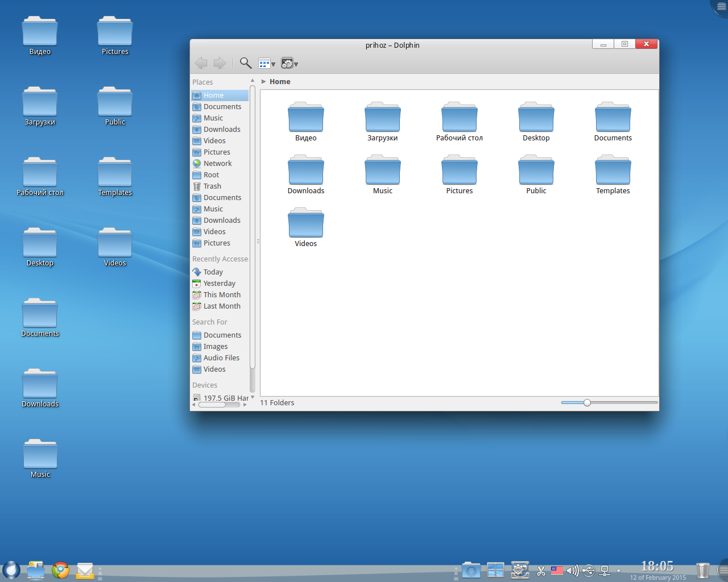Show files accessed Yesterday
Viewport: 728px width, 582px height.
[219, 284]
